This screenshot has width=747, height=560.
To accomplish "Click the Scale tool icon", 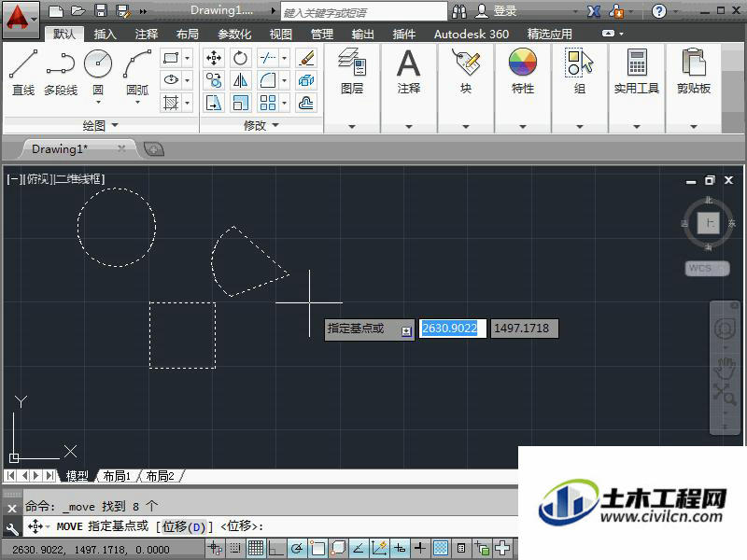I will [x=240, y=103].
